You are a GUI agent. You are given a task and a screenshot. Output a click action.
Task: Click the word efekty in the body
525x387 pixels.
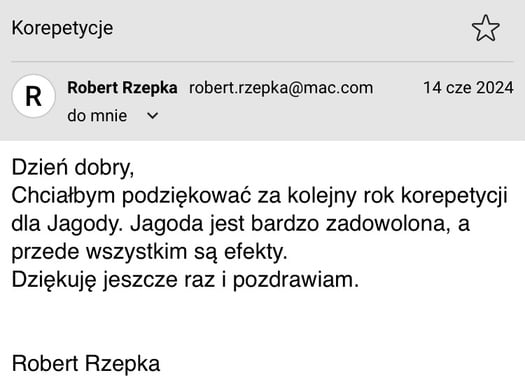click(x=255, y=251)
